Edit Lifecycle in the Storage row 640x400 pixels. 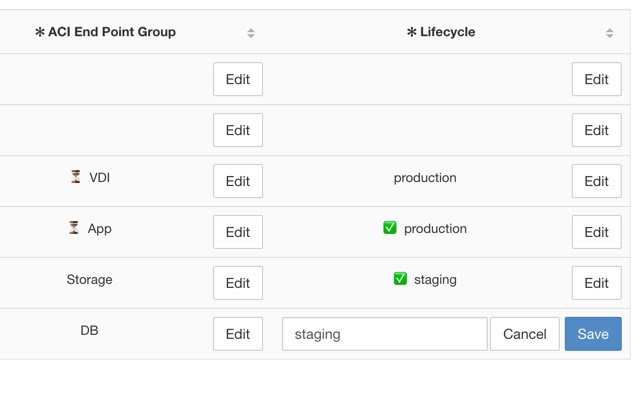click(x=597, y=283)
